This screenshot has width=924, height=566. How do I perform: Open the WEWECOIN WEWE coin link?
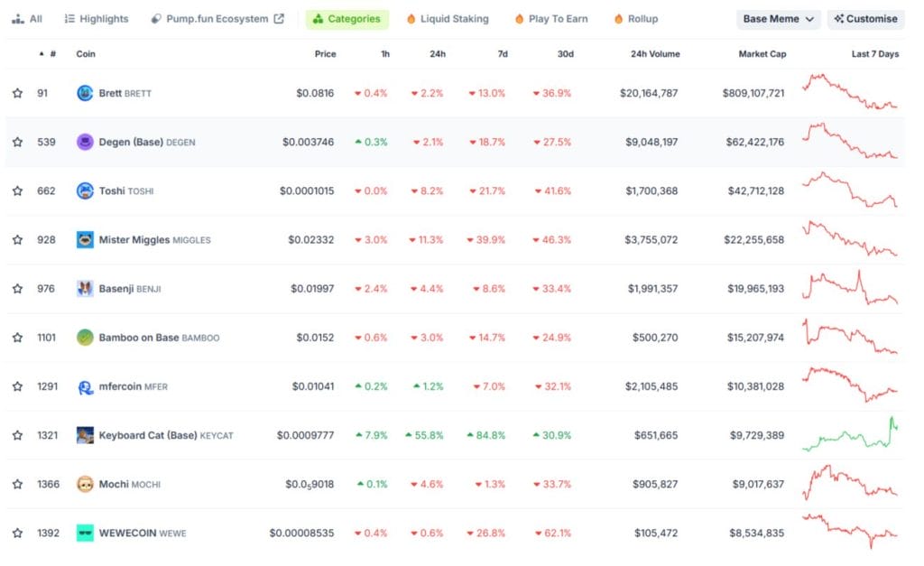pos(143,533)
